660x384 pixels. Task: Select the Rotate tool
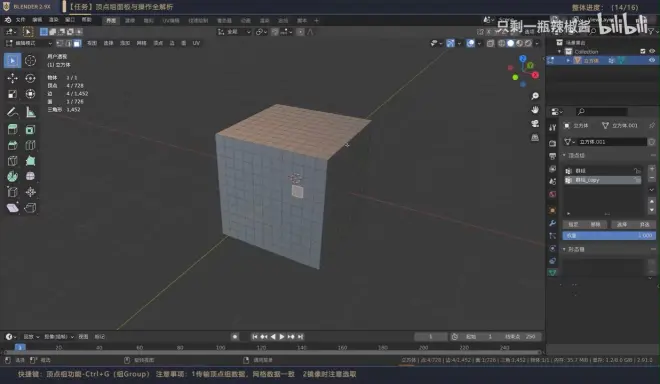point(30,78)
